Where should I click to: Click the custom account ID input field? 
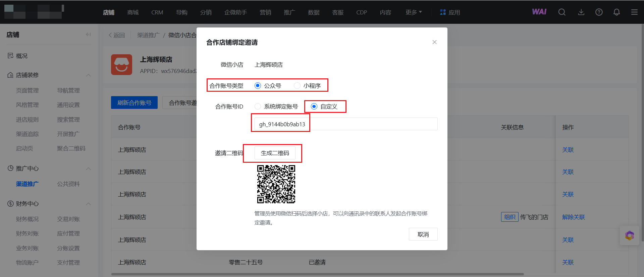click(345, 124)
